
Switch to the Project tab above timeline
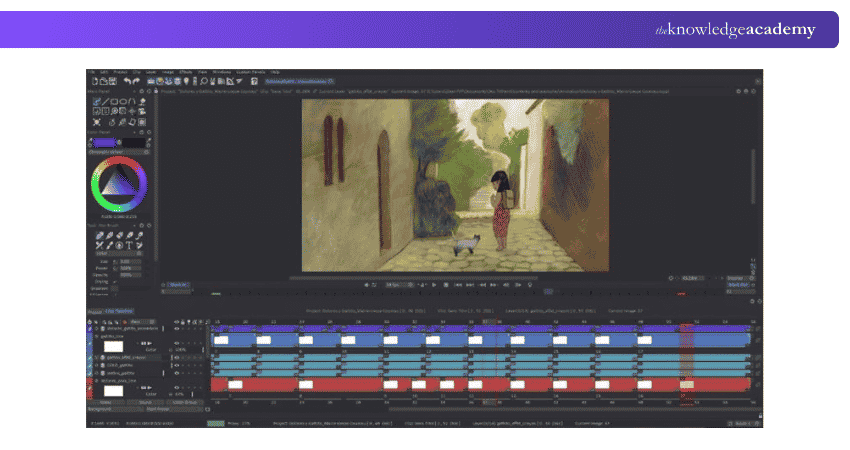(95, 311)
